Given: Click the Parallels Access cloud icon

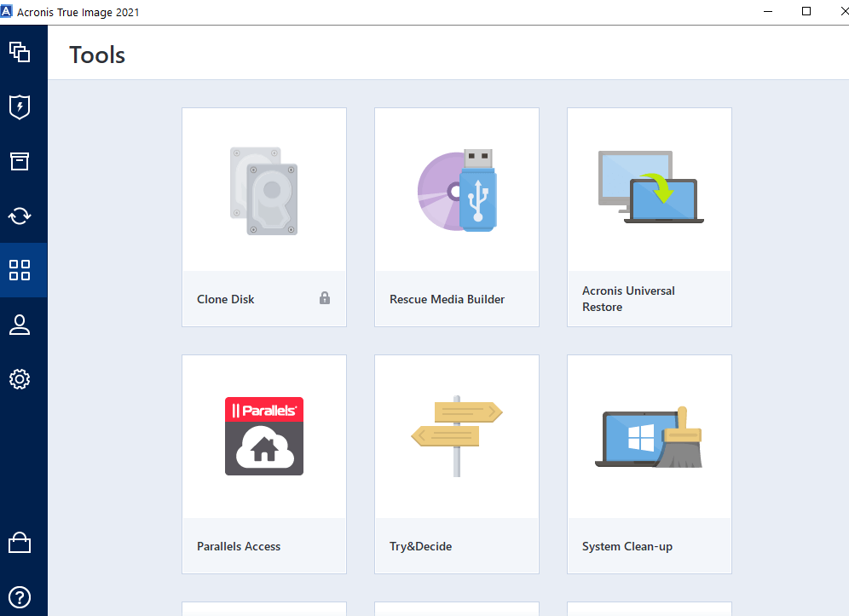Looking at the screenshot, I should (x=264, y=436).
